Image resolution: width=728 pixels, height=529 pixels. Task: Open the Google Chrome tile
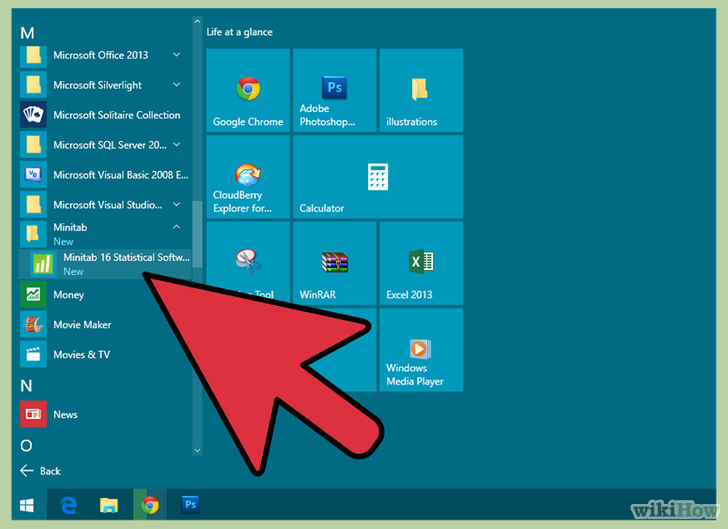[x=248, y=90]
